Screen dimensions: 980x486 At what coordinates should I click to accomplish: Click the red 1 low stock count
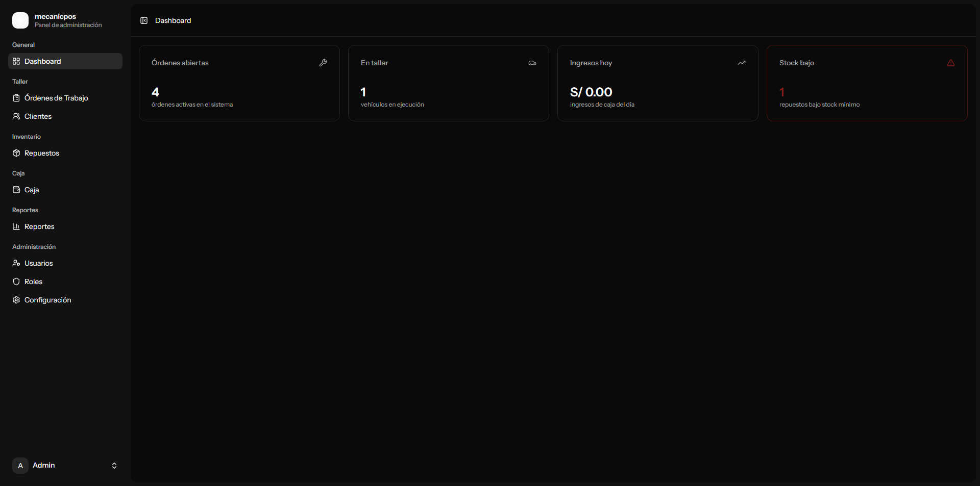click(x=782, y=92)
